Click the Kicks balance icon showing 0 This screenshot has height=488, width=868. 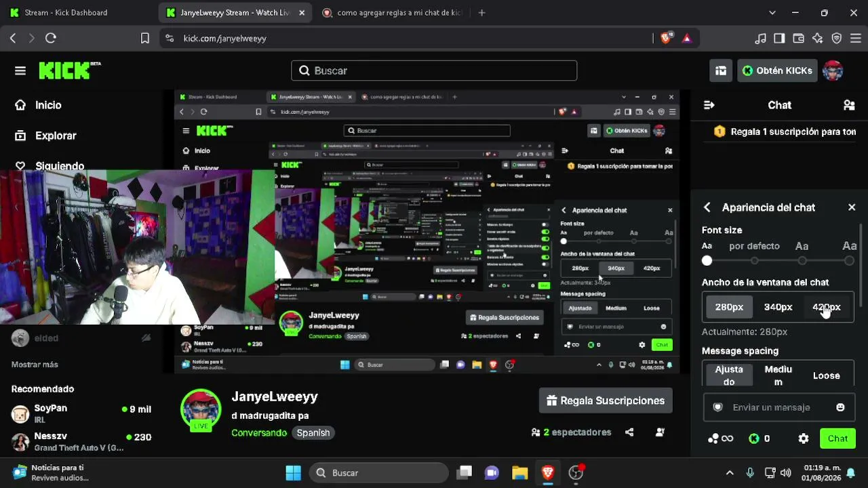click(x=759, y=439)
